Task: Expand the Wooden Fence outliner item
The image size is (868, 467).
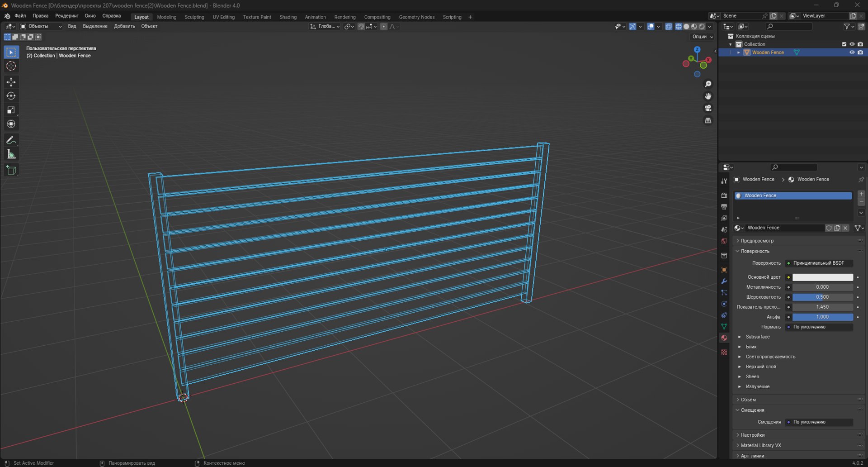Action: [x=739, y=52]
